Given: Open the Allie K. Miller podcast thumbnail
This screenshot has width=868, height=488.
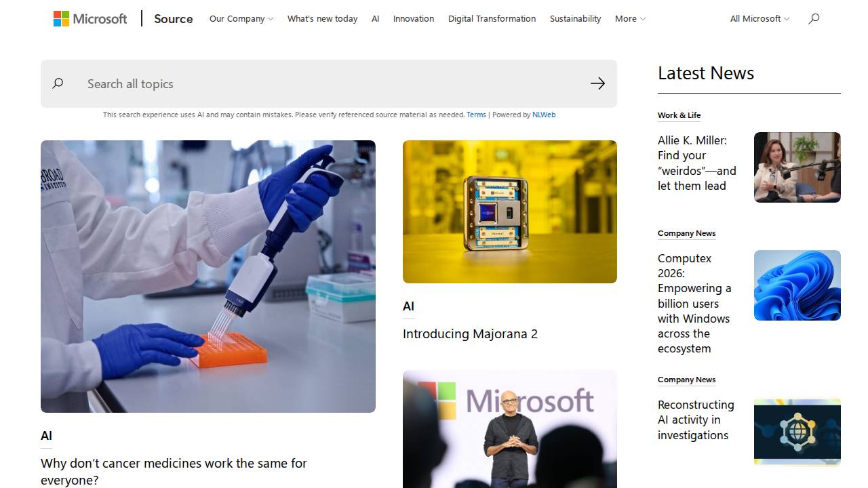Looking at the screenshot, I should 797,167.
